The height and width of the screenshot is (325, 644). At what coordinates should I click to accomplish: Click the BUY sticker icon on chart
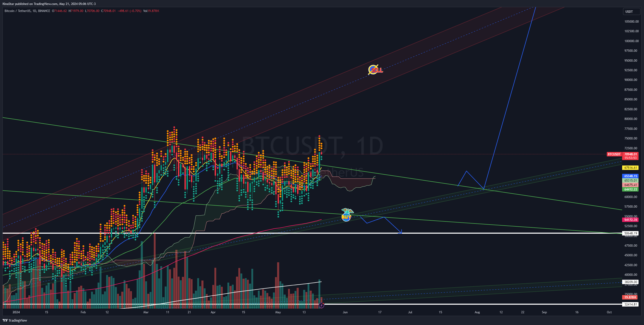coord(347,215)
